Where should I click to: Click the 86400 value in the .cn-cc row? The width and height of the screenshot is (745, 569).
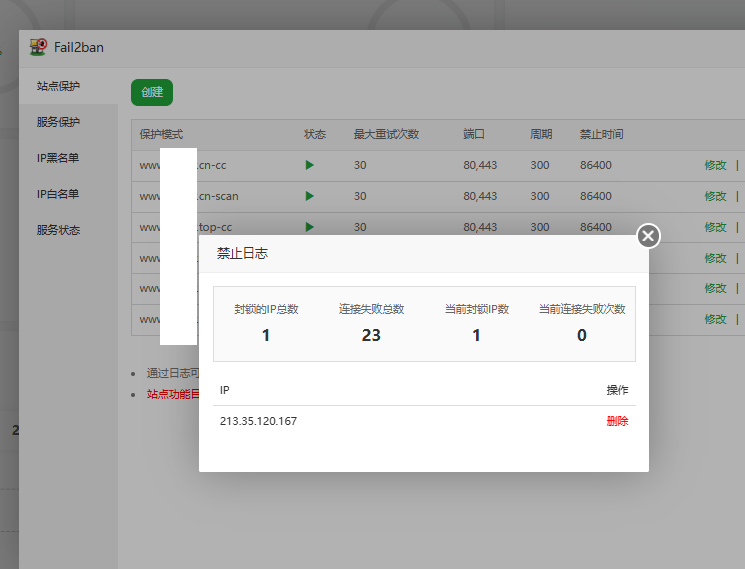pos(596,165)
